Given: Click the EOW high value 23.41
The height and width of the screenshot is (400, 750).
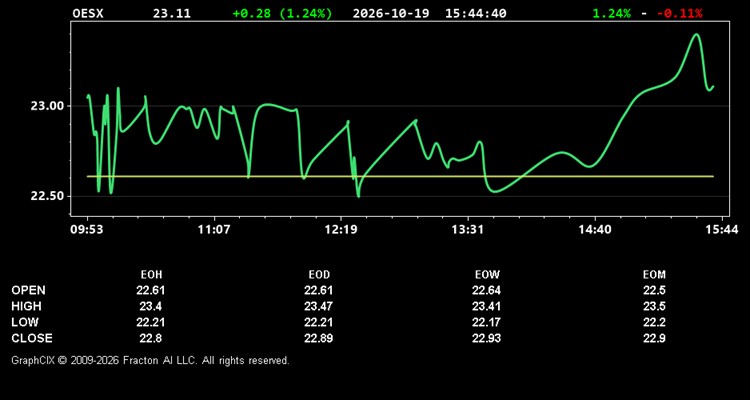Looking at the screenshot, I should [x=486, y=306].
